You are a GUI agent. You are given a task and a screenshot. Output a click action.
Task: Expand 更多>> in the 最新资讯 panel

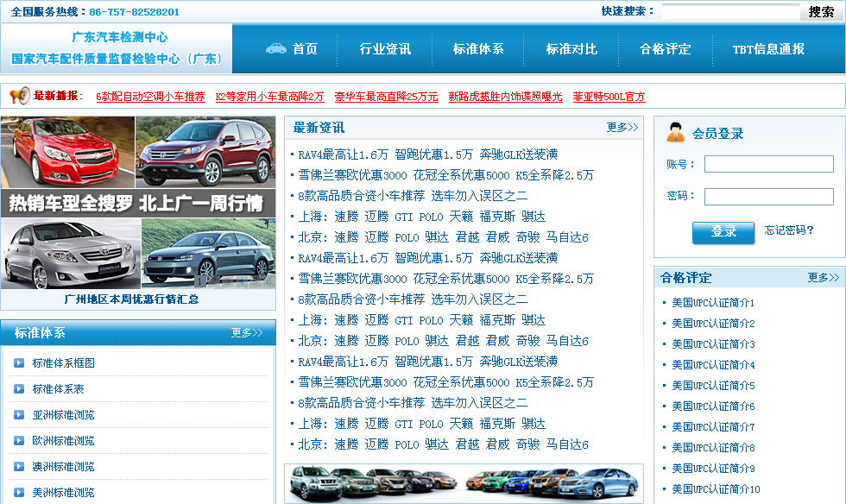(622, 128)
